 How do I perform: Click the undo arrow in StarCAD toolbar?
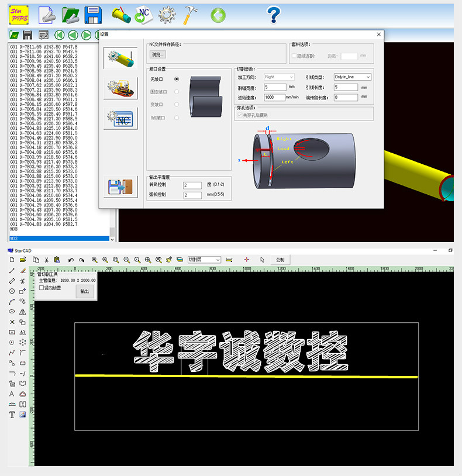[x=71, y=260]
